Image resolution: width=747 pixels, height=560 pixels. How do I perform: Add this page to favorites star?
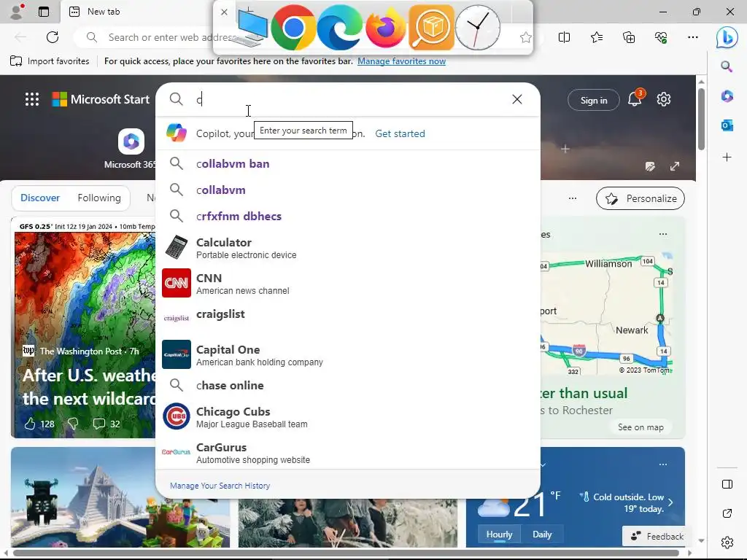(x=525, y=37)
